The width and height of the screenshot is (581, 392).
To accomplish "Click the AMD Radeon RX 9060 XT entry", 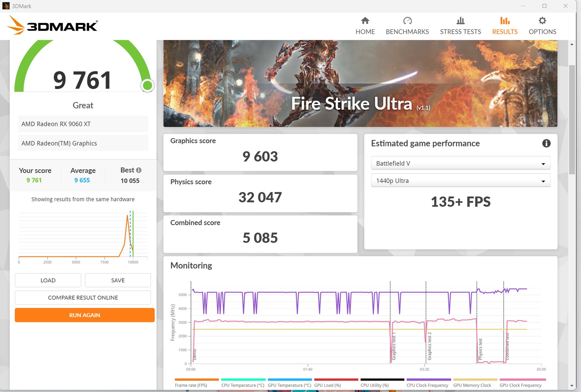I will tap(83, 124).
